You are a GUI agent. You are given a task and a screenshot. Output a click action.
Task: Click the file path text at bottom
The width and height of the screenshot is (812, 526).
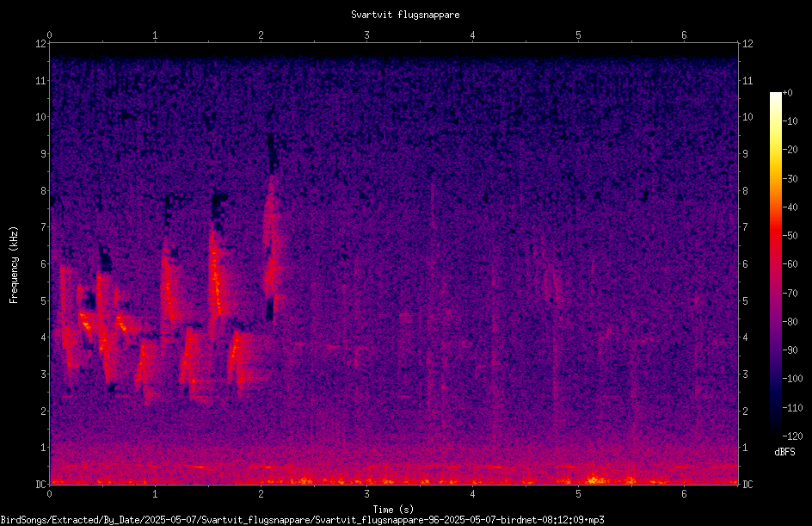pos(302,520)
